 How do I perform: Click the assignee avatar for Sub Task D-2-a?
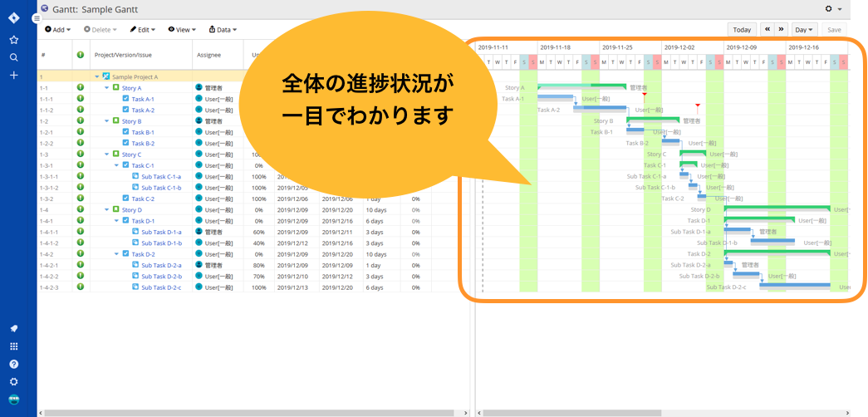199,265
